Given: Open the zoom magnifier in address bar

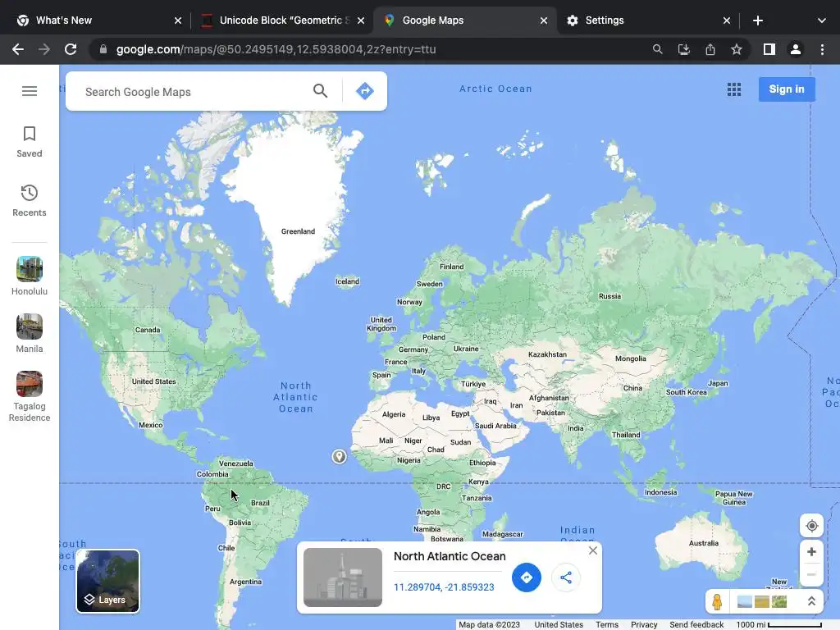Looking at the screenshot, I should [x=657, y=49].
